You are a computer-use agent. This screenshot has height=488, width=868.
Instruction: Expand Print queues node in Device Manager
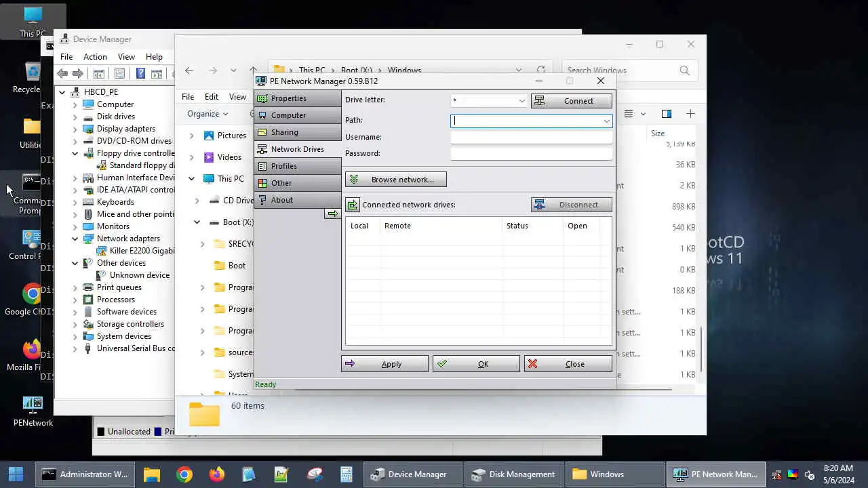click(75, 287)
